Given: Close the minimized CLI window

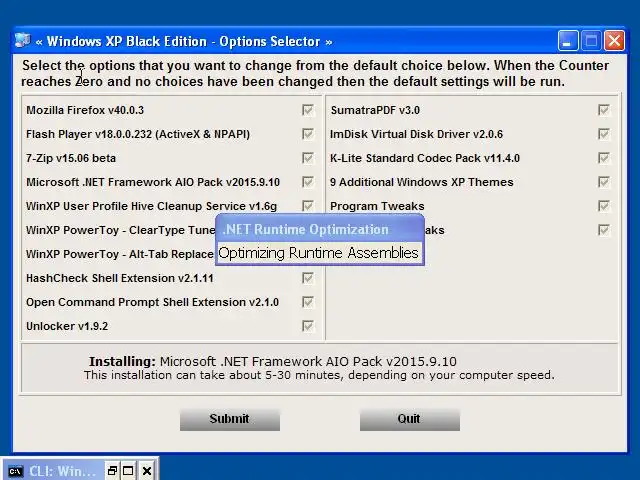Looking at the screenshot, I should click(x=147, y=471).
